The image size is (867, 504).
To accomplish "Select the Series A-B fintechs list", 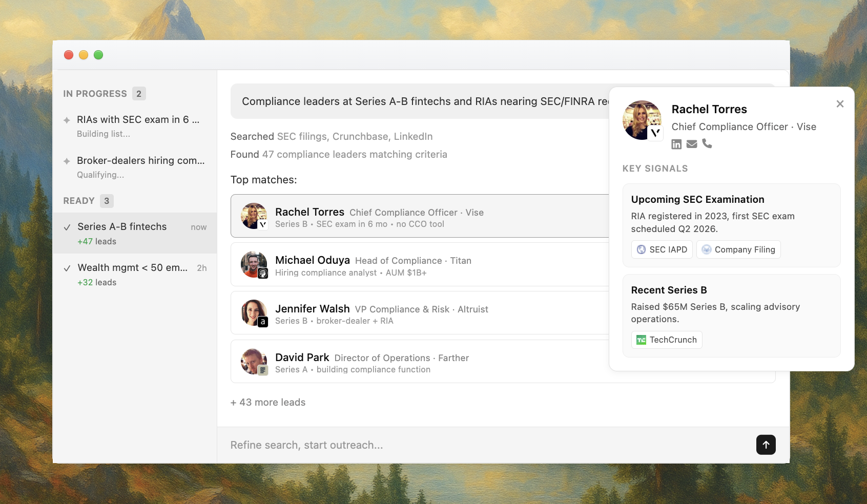I will click(122, 226).
